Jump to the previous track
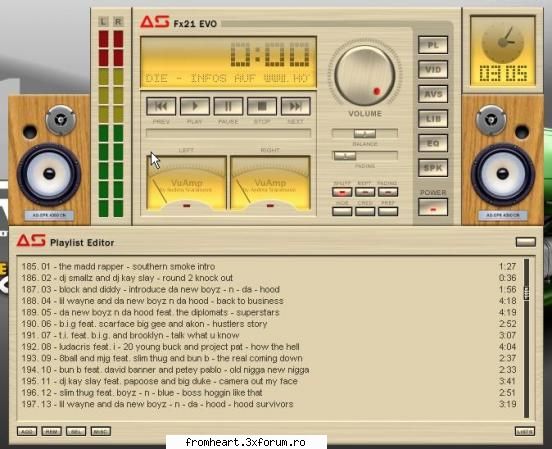 coord(161,106)
